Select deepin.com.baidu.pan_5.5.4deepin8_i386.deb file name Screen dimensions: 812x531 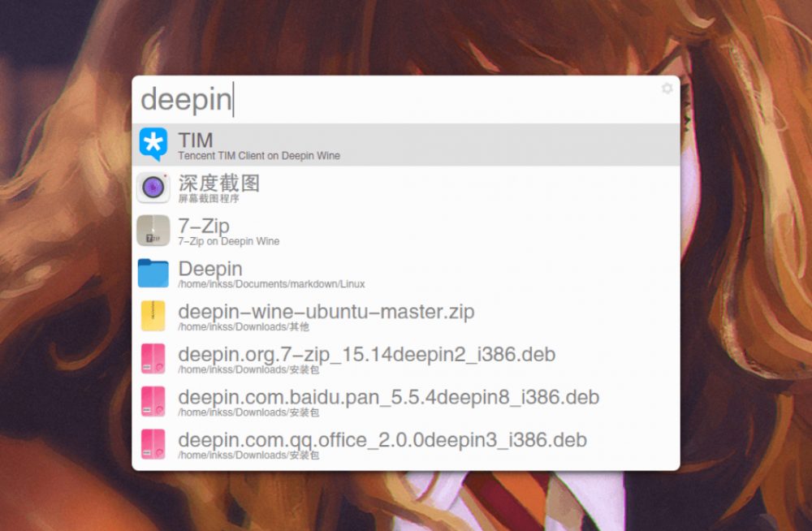pos(388,397)
